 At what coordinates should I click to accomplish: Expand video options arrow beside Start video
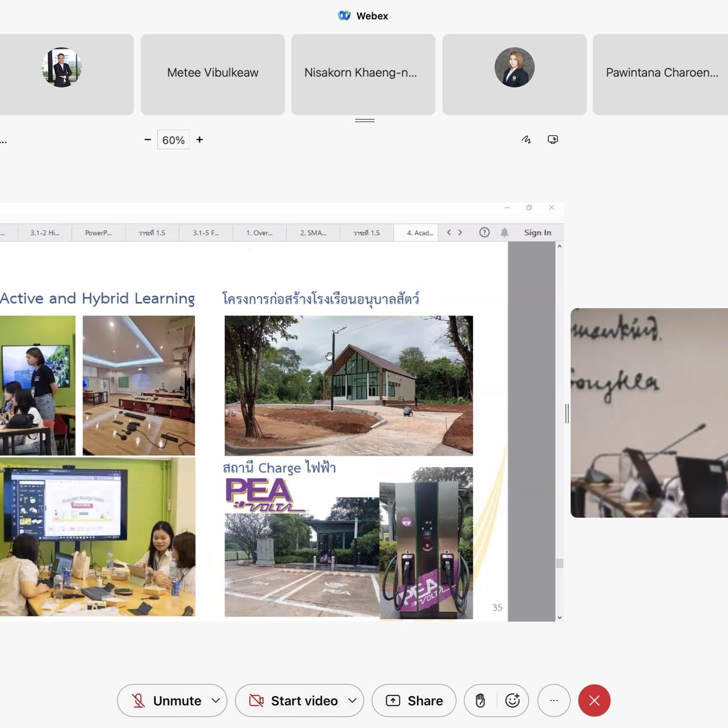click(x=352, y=701)
